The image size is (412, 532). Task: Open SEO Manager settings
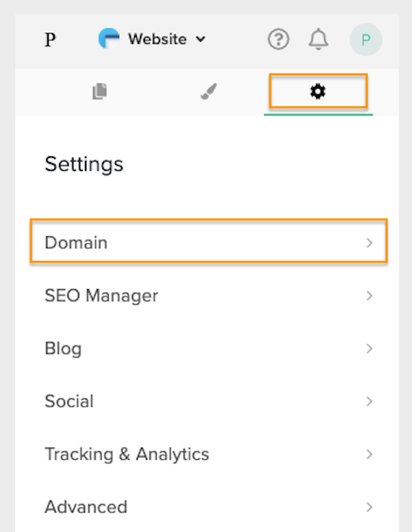209,296
